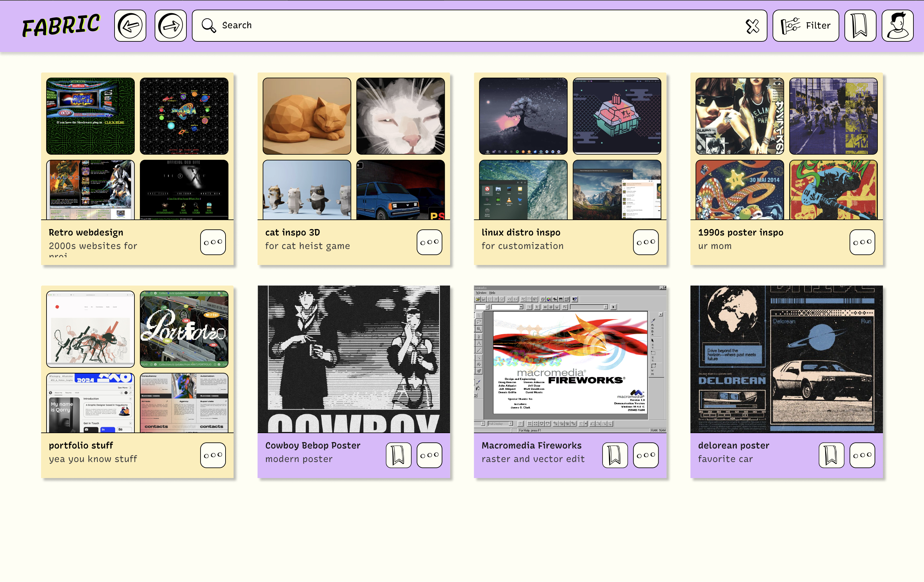
Task: Click the magnifying glass search icon
Action: point(209,26)
